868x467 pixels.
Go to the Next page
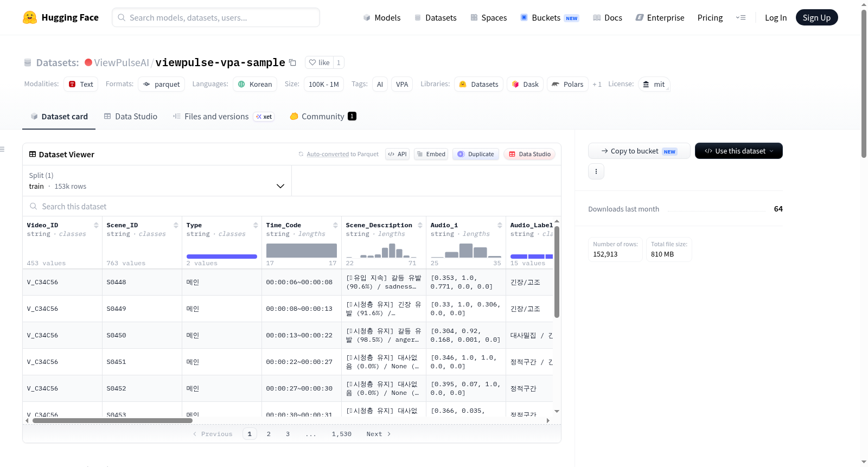(378, 434)
